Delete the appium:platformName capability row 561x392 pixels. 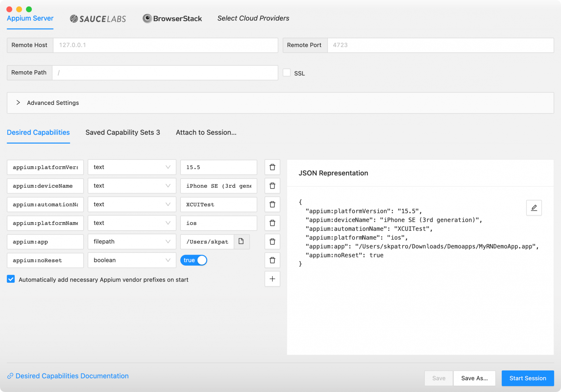[272, 223]
